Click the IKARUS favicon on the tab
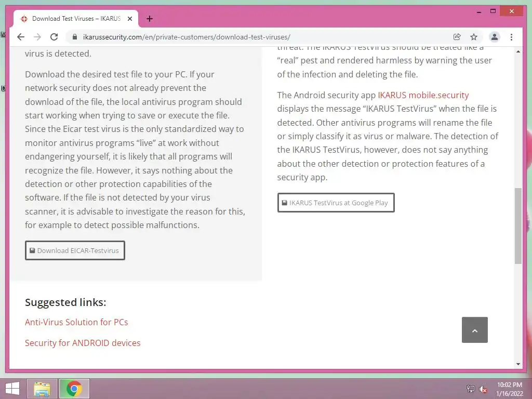 (x=24, y=19)
